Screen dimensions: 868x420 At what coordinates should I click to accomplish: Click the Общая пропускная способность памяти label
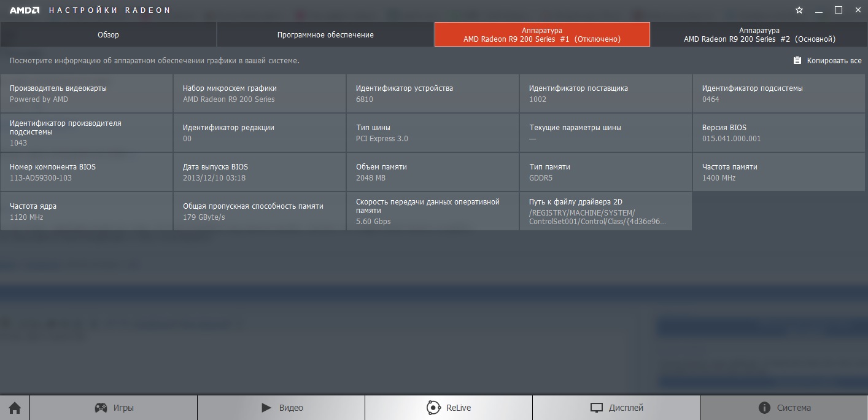coord(253,206)
